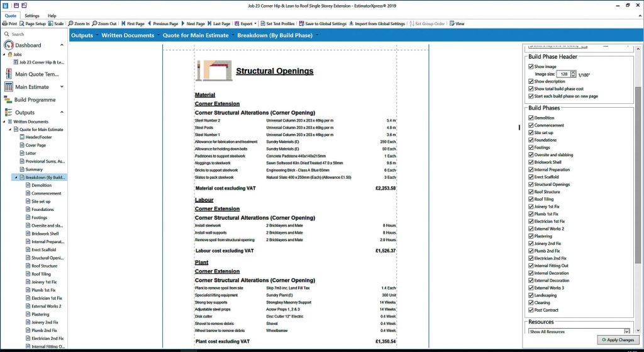Uncheck the Brickwork Shell build phase
Viewport: 644px width, 352px height.
(x=531, y=162)
